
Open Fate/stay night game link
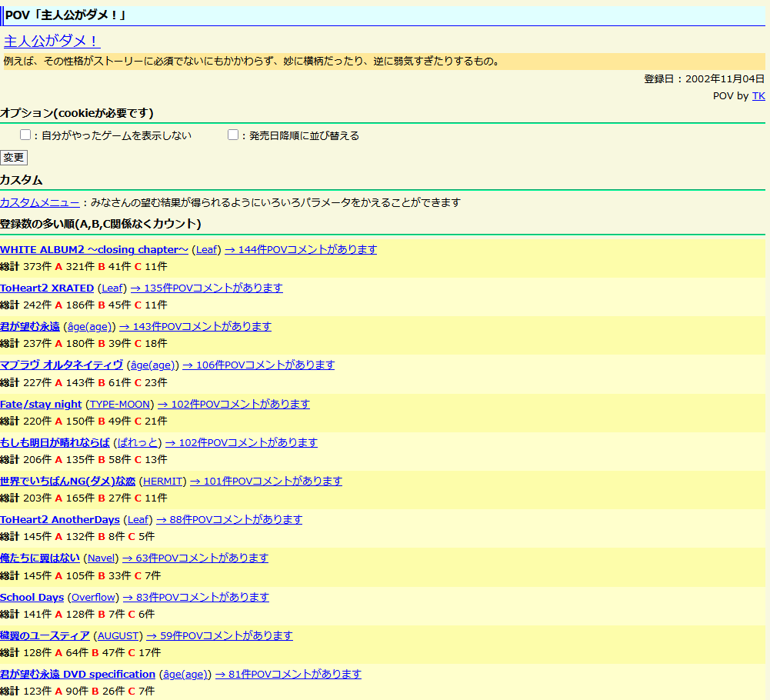(x=41, y=405)
